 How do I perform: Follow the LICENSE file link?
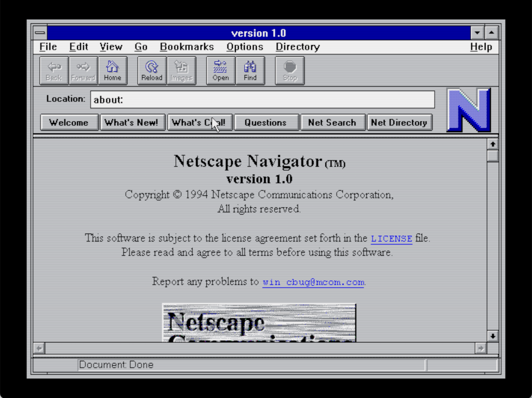(392, 239)
